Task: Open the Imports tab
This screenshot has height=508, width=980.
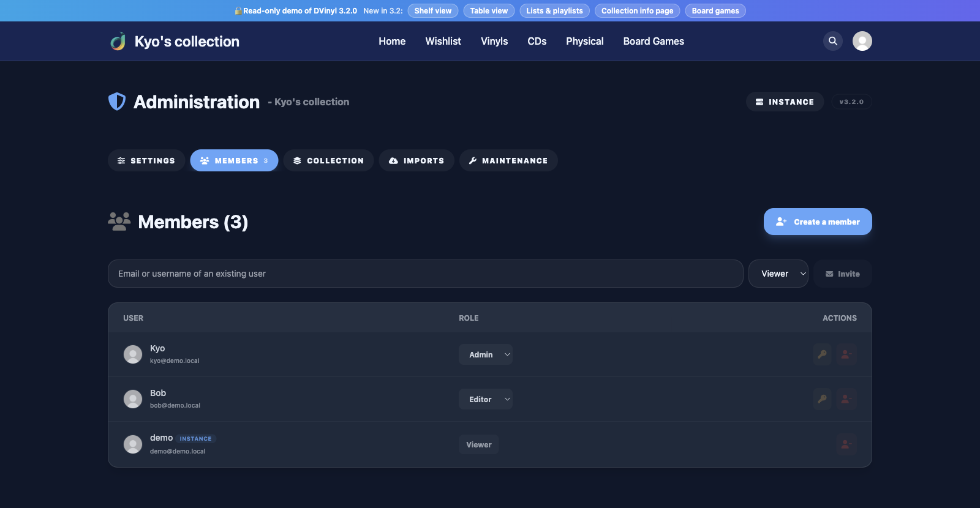Action: (417, 160)
